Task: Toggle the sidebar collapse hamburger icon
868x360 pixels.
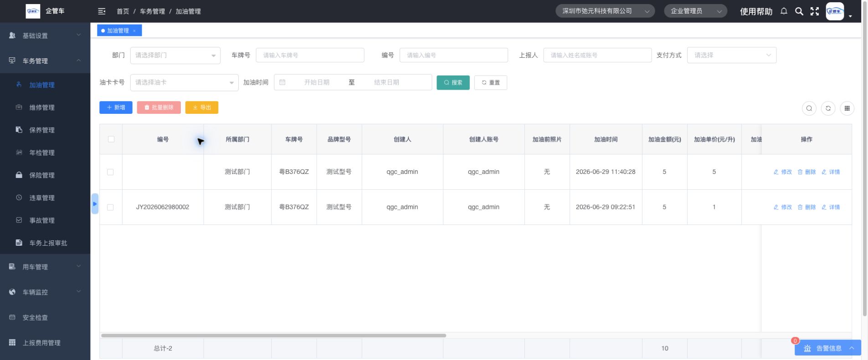Action: [102, 11]
